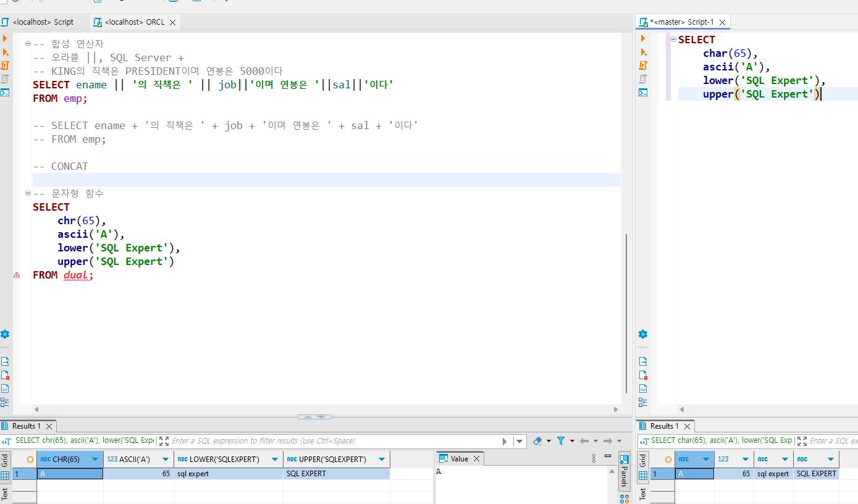Screen dimensions: 858x504
Task: Clear filters with the eraser icon
Action: tap(537, 441)
